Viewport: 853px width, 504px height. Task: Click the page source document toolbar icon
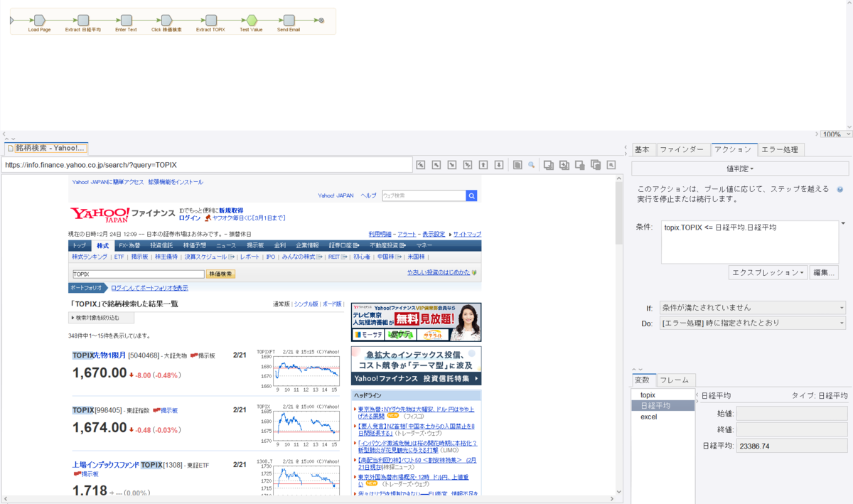pos(517,165)
